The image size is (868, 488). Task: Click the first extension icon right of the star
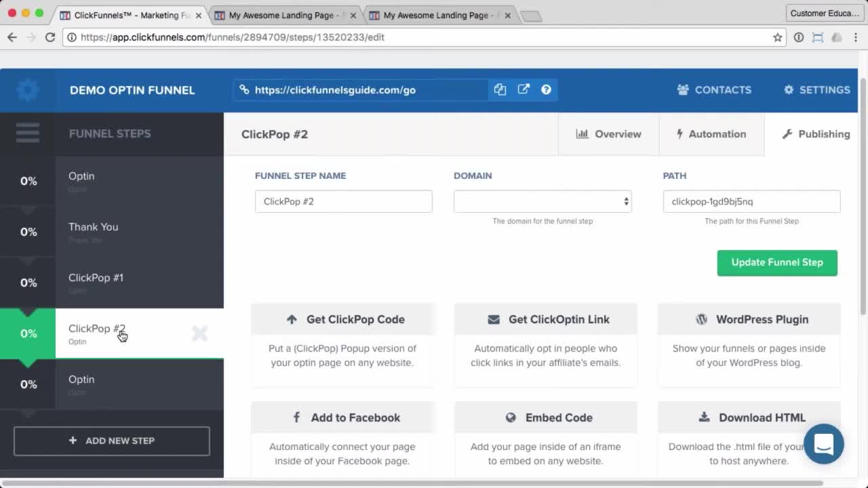799,37
